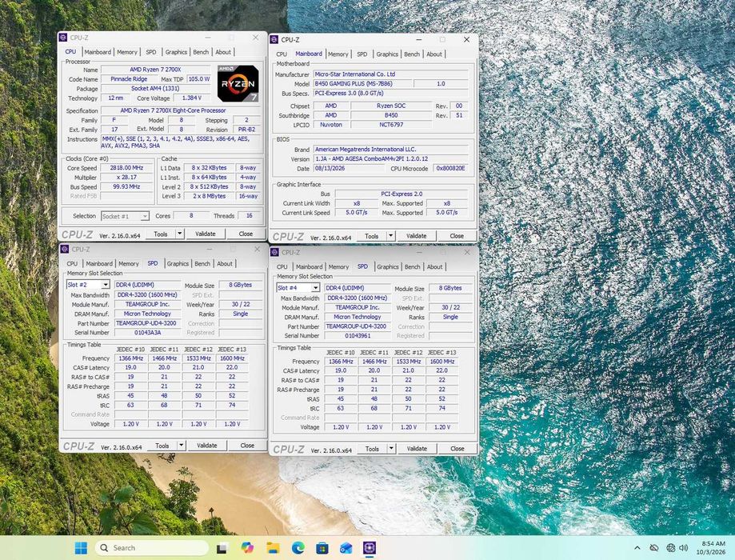The height and width of the screenshot is (560, 735).
Task: Switch to CPU tab in Mainboard window
Action: (282, 54)
